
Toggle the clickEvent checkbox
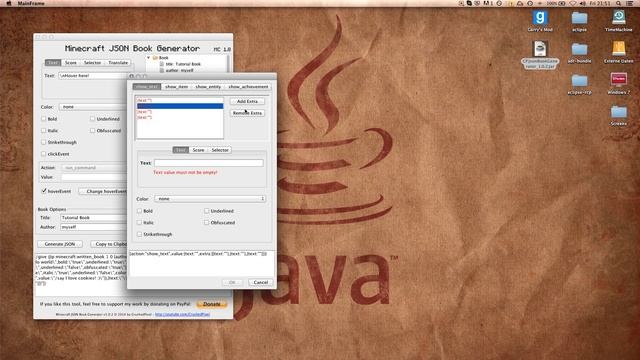pyautogui.click(x=44, y=154)
